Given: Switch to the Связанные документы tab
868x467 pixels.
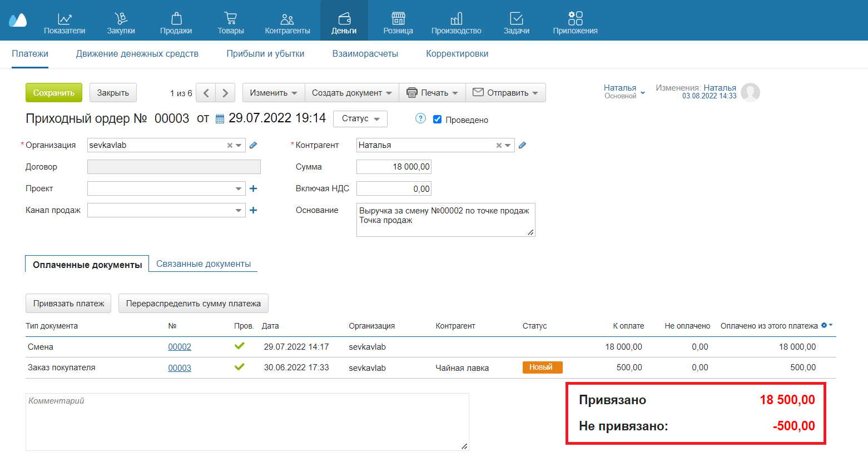Looking at the screenshot, I should (204, 264).
